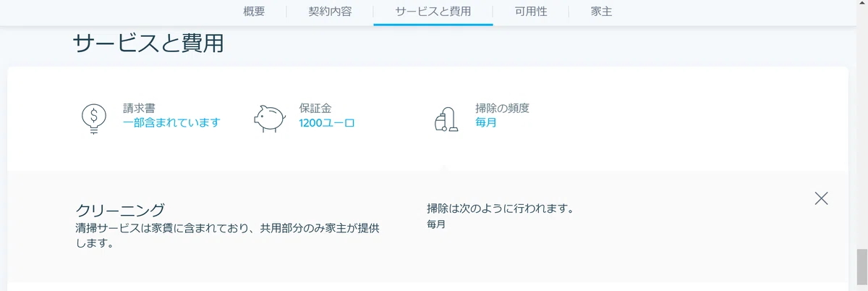The width and height of the screenshot is (868, 291).
Task: Click the large サービスと費用 page heading
Action: [x=148, y=43]
